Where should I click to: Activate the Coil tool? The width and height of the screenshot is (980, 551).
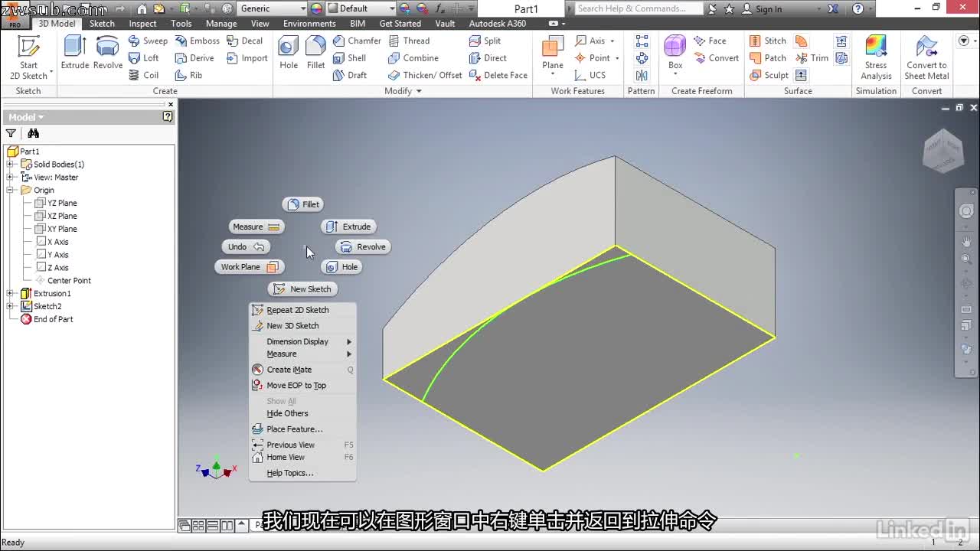point(144,75)
